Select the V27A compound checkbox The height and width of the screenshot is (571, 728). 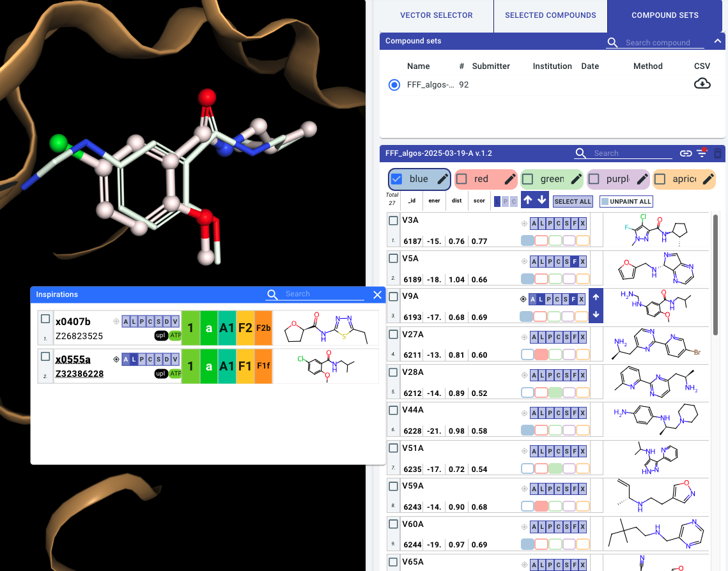coord(393,334)
